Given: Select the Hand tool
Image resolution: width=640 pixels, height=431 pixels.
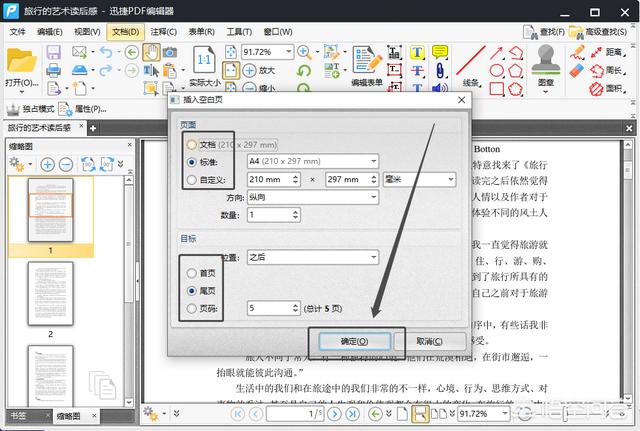Looking at the screenshot, I should click(151, 53).
